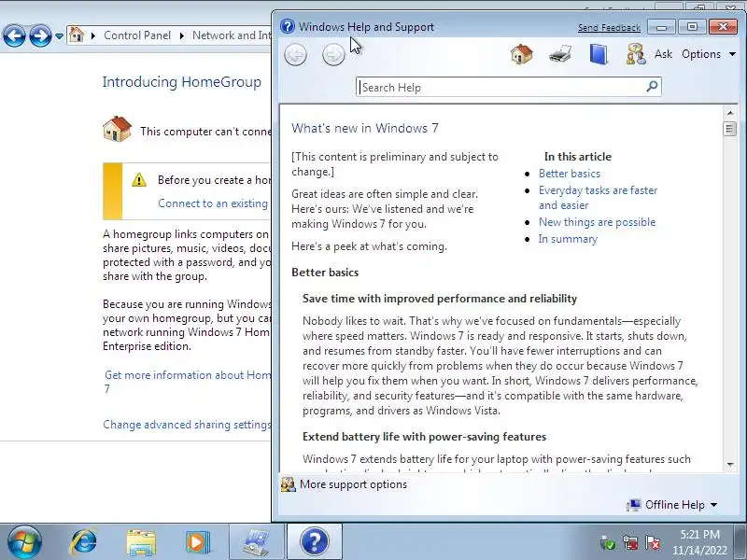Launch Internet Explorer from taskbar
The width and height of the screenshot is (747, 560).
84,542
